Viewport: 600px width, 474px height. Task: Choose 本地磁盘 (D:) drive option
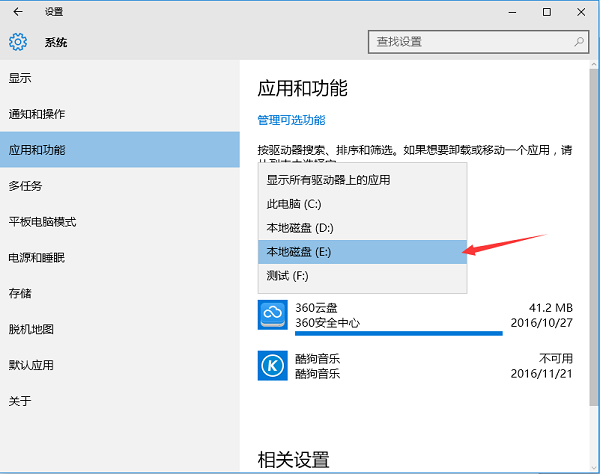tap(300, 228)
